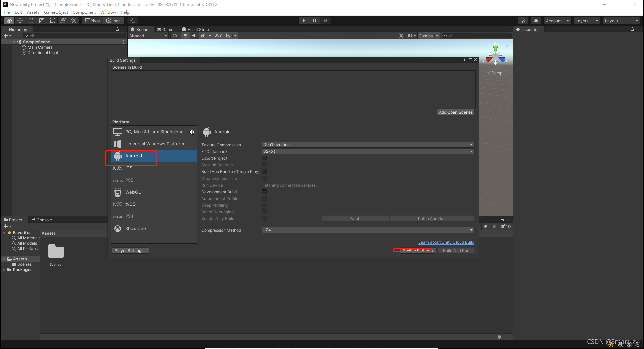Collapse SampleScene in Hierarchy

[x=14, y=42]
